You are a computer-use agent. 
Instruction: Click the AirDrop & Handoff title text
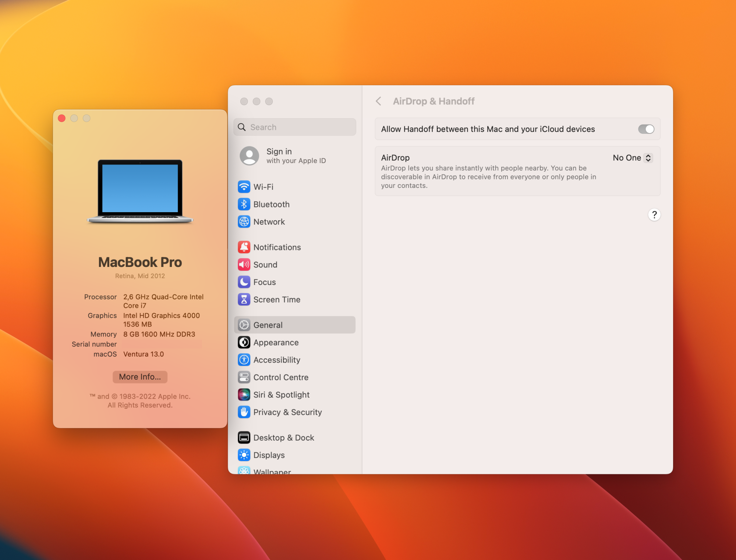click(x=434, y=101)
